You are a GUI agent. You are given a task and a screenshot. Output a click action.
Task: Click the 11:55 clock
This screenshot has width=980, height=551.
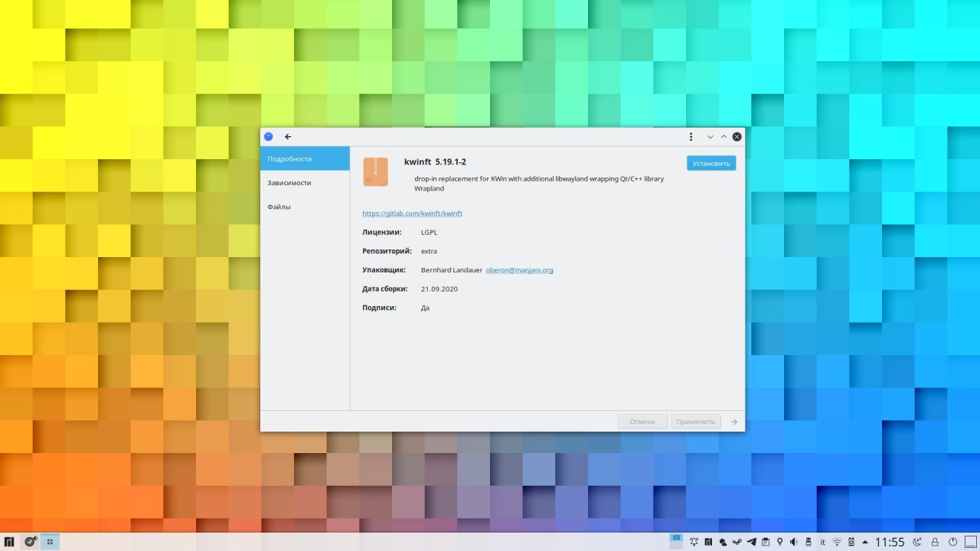click(x=890, y=542)
